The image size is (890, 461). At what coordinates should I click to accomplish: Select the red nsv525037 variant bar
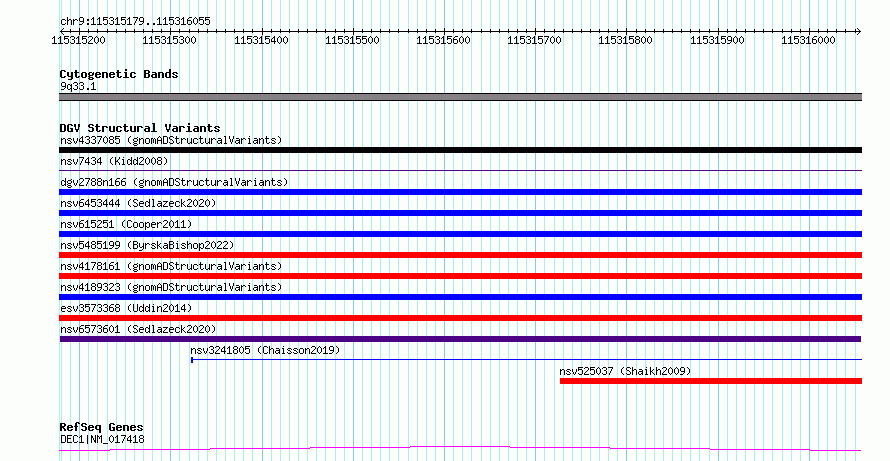point(711,381)
